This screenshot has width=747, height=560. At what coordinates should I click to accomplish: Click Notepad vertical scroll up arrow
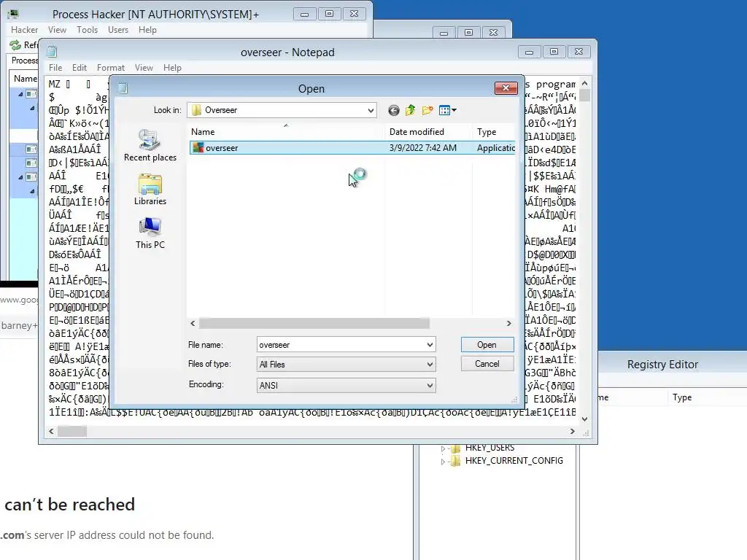[x=585, y=83]
